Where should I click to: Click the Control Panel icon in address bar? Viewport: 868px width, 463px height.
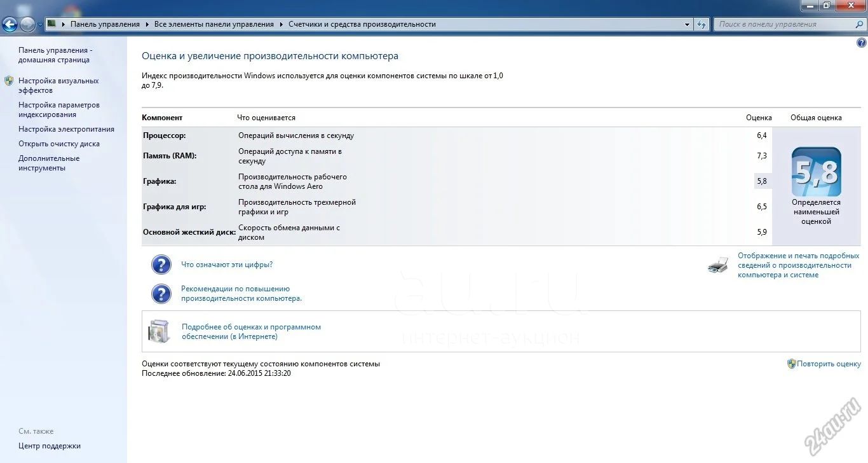[52, 24]
